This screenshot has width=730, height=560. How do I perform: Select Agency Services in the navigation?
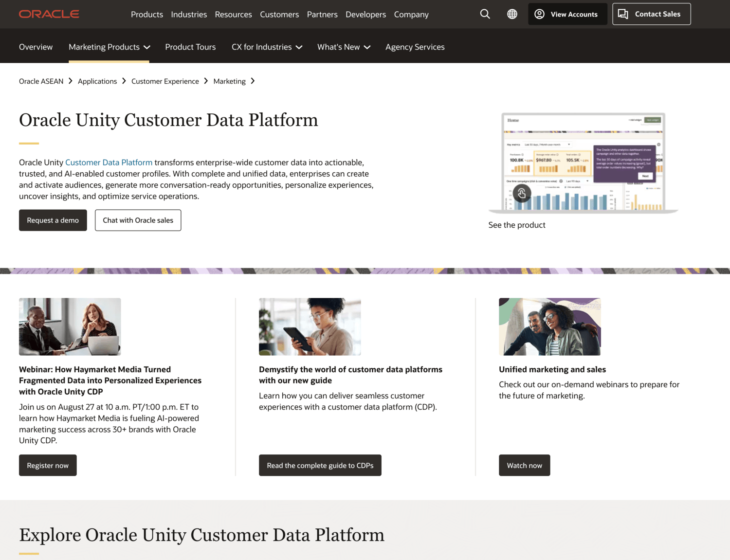click(x=415, y=47)
